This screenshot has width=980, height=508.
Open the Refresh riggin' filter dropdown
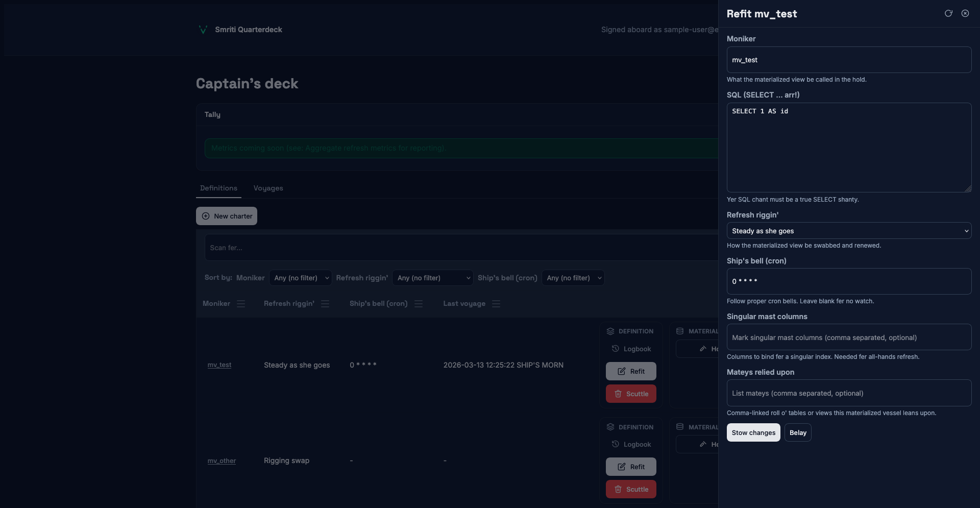point(432,278)
